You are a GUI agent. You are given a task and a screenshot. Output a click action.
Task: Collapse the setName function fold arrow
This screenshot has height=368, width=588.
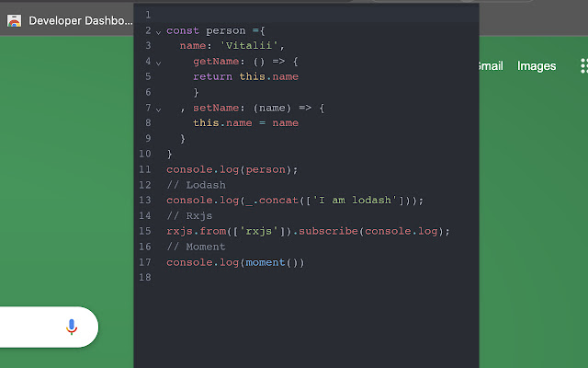click(158, 109)
